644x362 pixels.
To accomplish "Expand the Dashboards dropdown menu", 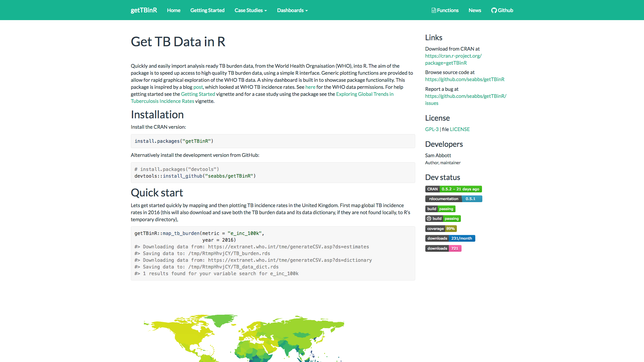I will click(x=292, y=10).
